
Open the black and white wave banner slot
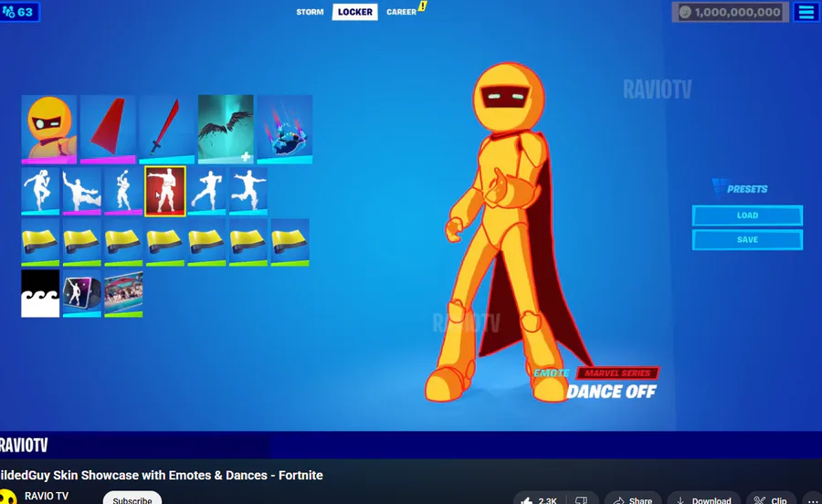[x=40, y=293]
